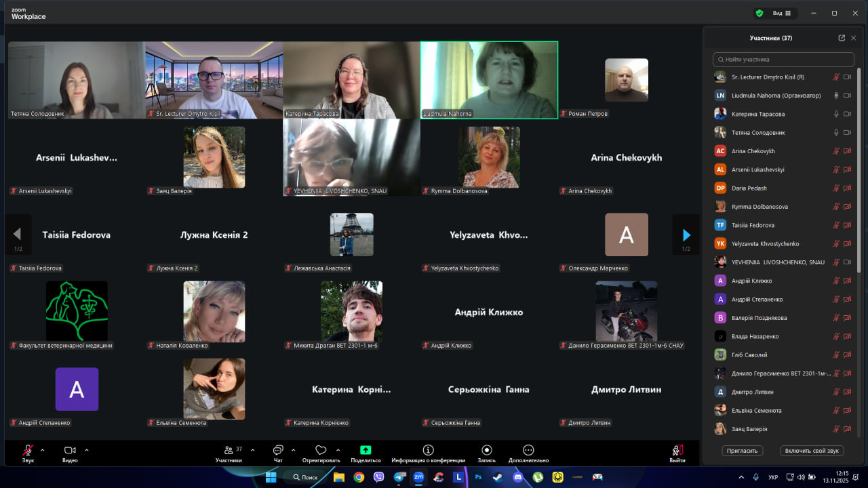
Task: Click the Leave meeting (Выйти) icon
Action: (677, 450)
